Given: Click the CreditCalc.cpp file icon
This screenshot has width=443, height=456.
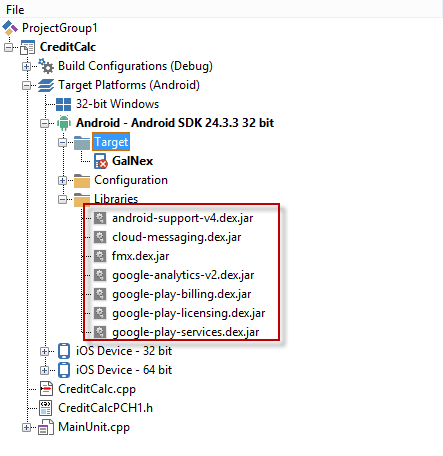Looking at the screenshot, I should click(46, 389).
